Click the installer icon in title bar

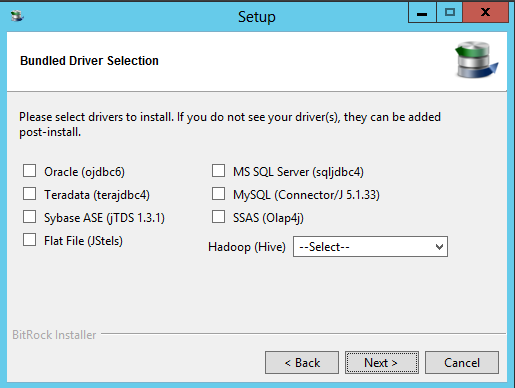coord(17,16)
